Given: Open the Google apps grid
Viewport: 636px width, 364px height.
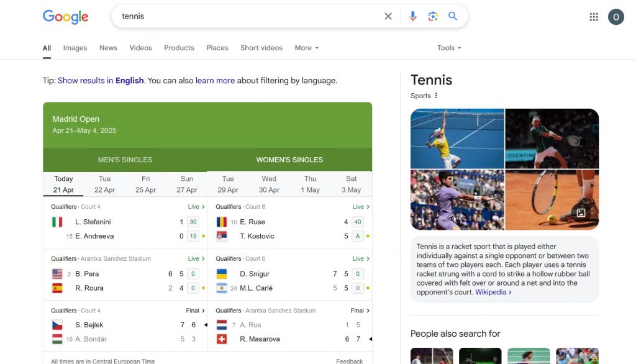Looking at the screenshot, I should (594, 17).
